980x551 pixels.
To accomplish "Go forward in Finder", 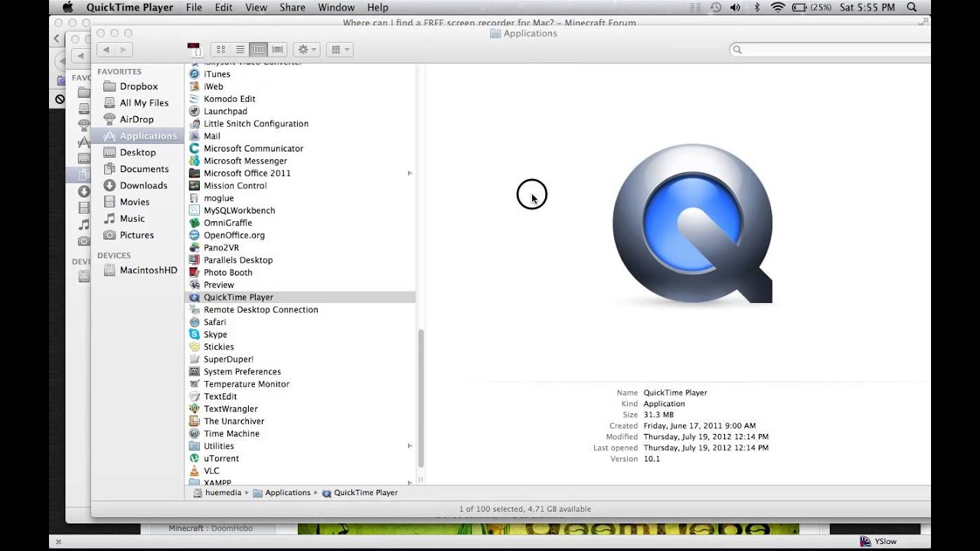I will tap(124, 50).
